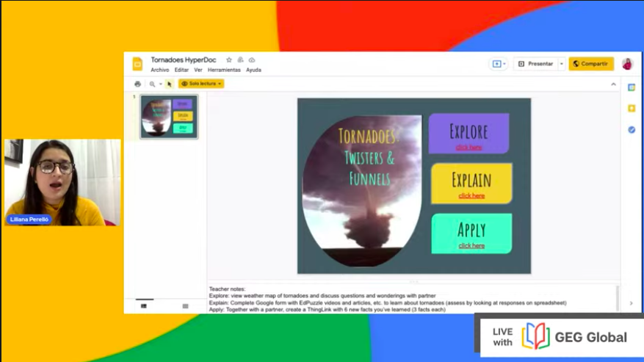Select the cursor arrow tool
The image size is (644, 362).
point(169,84)
